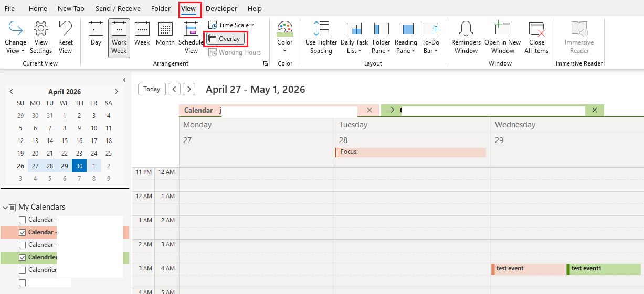Image resolution: width=644 pixels, height=294 pixels.
Task: Switch to Schedule View
Action: 191,38
